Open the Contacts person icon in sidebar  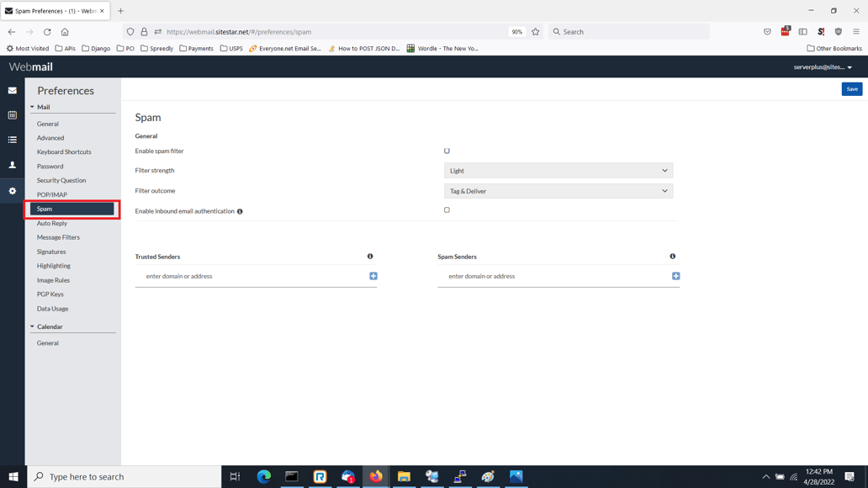pos(12,165)
